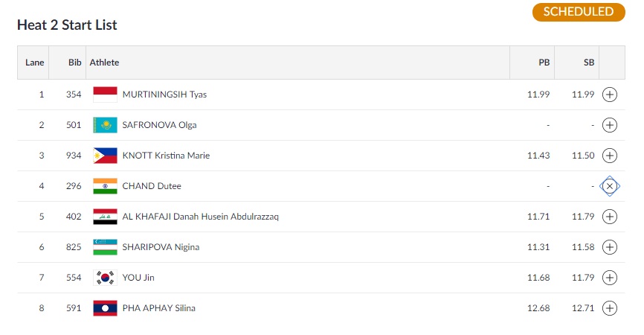This screenshot has height=335, width=644.
Task: Expand details for PHA APHAY Silina row
Action: point(610,308)
